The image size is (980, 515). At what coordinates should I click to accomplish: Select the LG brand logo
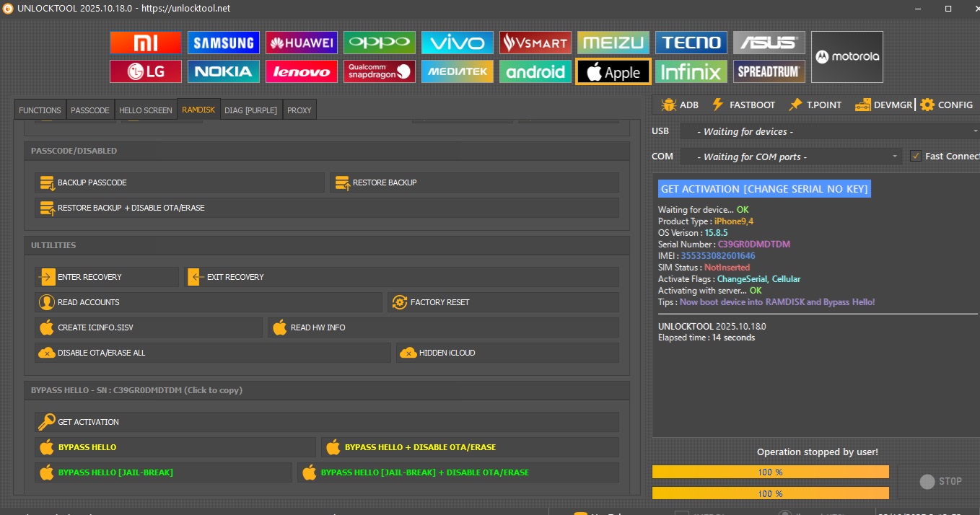(146, 71)
